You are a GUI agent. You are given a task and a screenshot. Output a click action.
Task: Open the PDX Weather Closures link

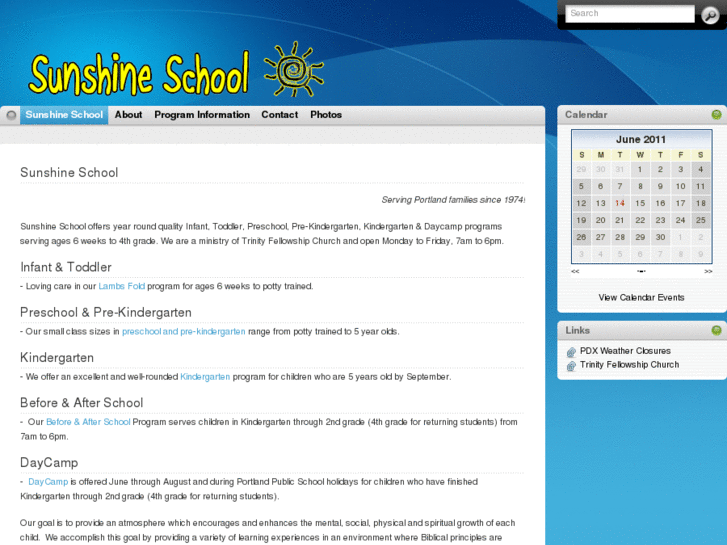coord(625,351)
